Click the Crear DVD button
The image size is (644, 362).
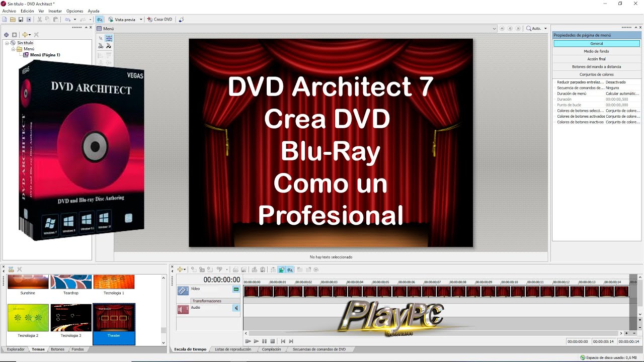click(x=160, y=20)
